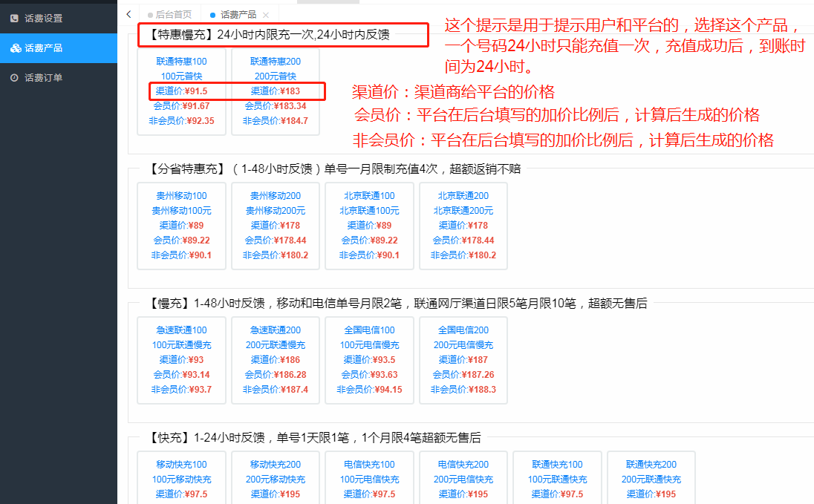Select the 急速联通100 product card
The height and width of the screenshot is (504, 814).
click(x=182, y=360)
